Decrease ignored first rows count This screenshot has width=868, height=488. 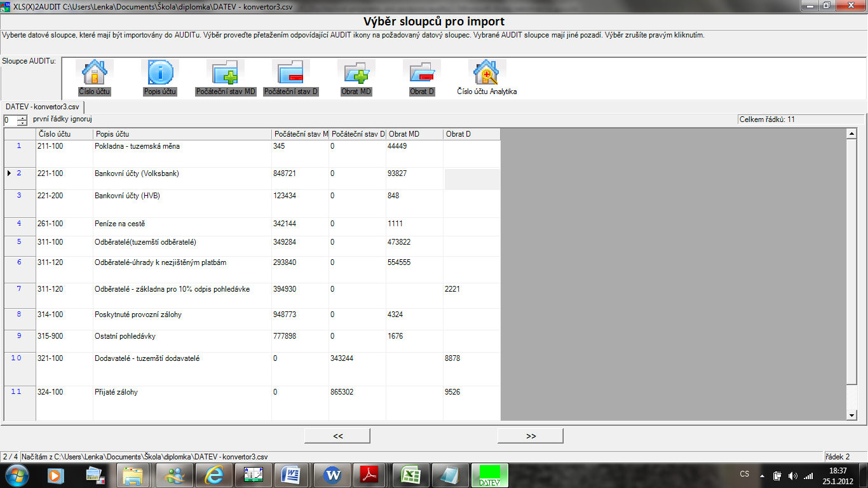[23, 123]
